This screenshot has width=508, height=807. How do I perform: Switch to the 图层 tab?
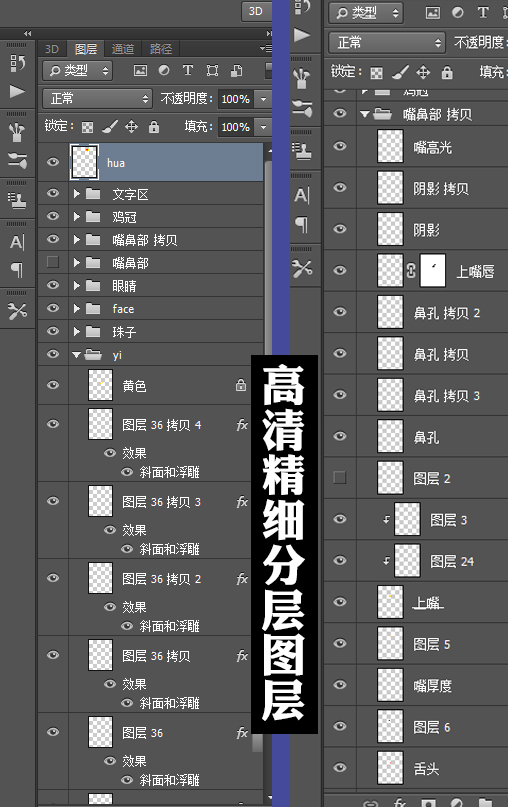coord(85,49)
